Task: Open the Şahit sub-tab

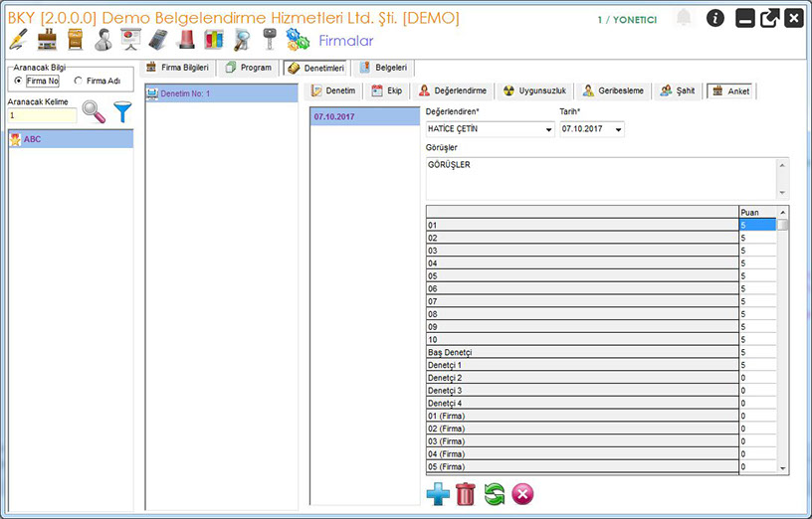Action: pos(678,90)
